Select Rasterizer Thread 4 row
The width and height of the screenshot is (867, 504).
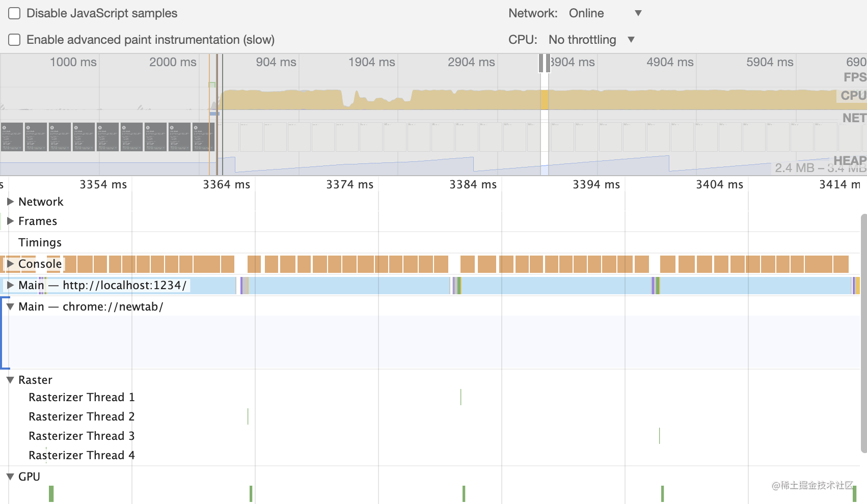(82, 455)
